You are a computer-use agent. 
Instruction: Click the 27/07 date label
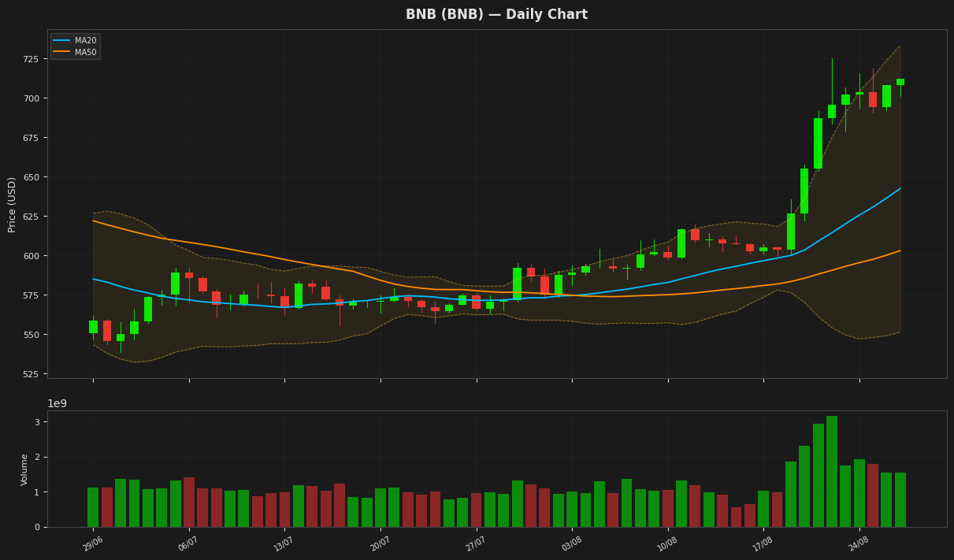476,543
